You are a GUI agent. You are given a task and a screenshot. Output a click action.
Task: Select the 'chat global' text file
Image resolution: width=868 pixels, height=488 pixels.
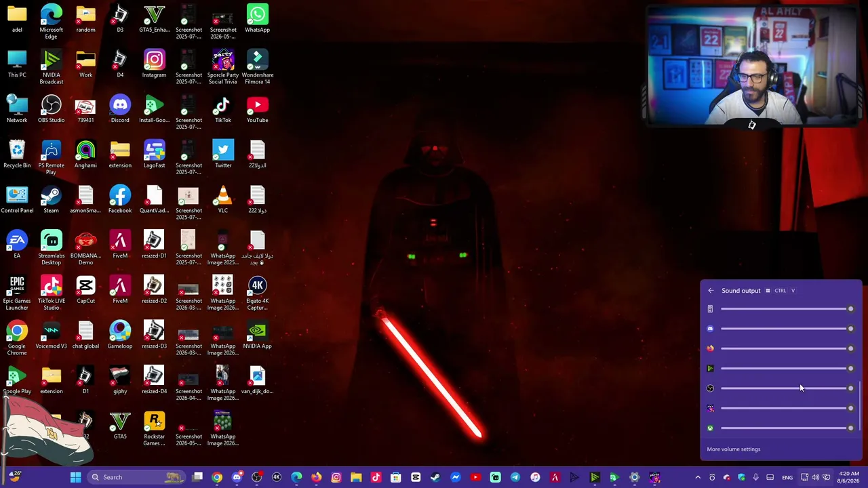[85, 335]
